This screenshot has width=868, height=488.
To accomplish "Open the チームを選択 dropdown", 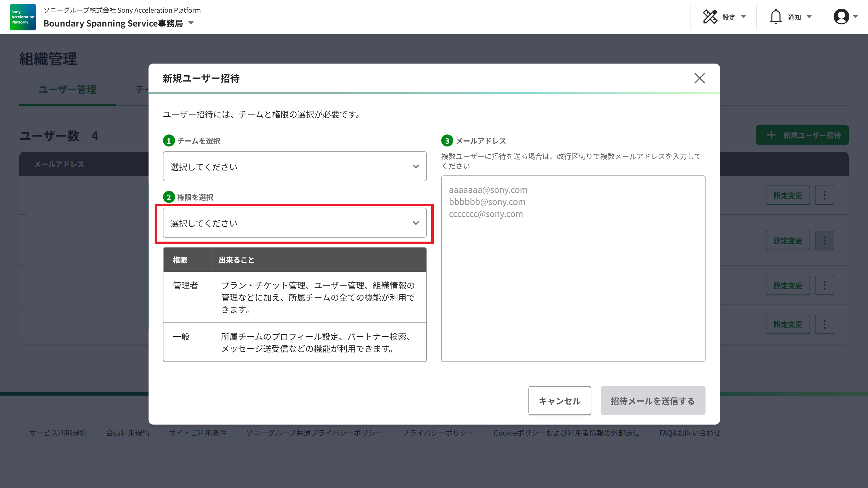I will pos(294,166).
